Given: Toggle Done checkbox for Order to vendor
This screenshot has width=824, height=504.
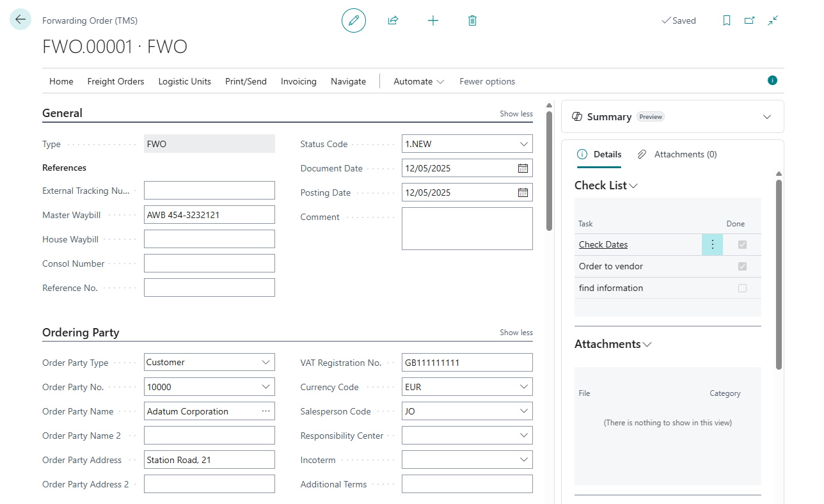Looking at the screenshot, I should (x=742, y=266).
